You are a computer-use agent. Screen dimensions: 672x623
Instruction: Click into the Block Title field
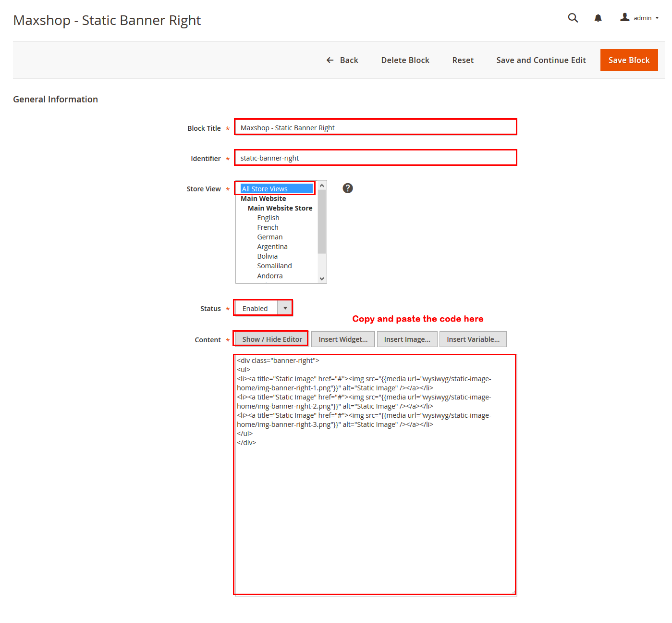point(375,127)
